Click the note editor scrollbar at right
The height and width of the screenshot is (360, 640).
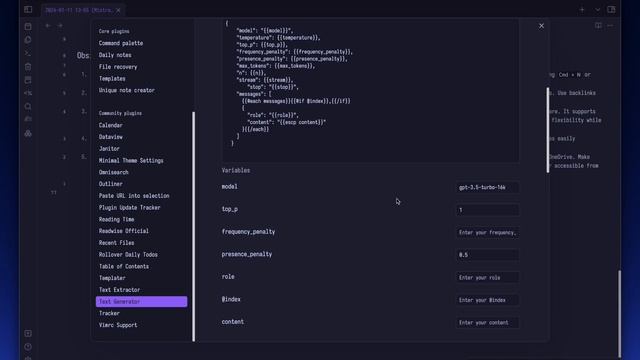tap(619, 313)
